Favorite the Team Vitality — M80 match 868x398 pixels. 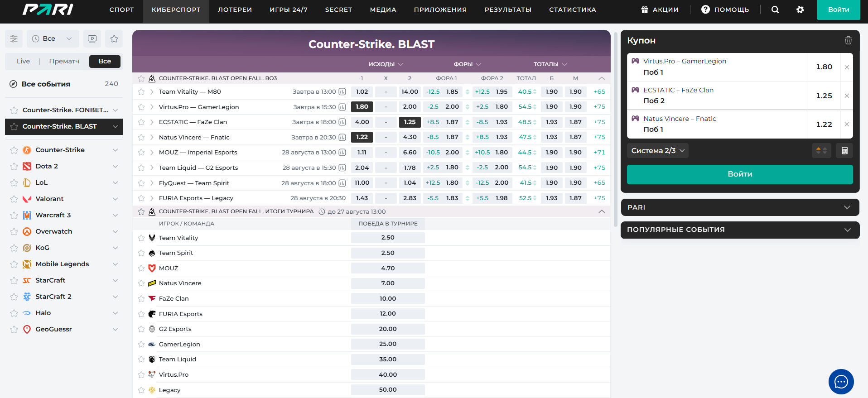141,92
